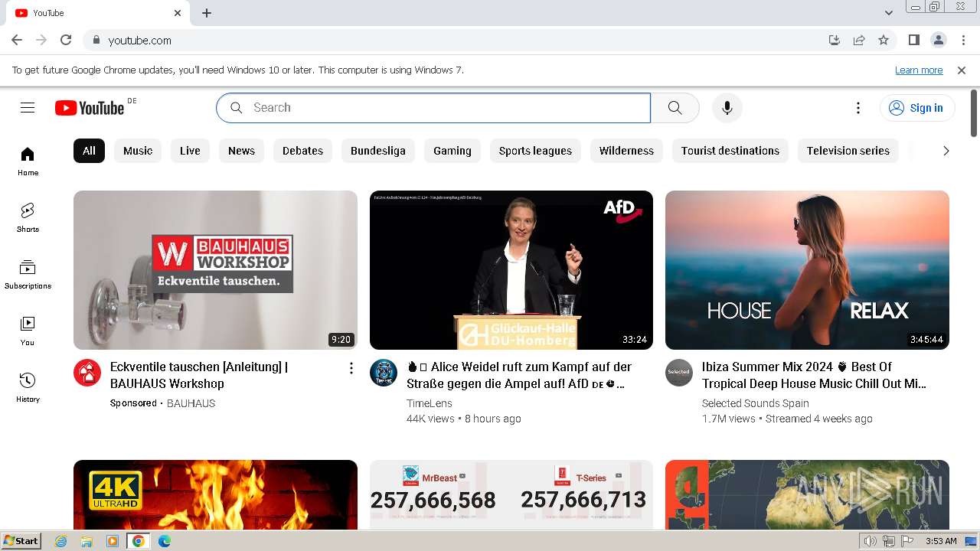Open the 4K Ultra HD fireplace thumbnail
This screenshot has width=980, height=551.
coord(215,495)
